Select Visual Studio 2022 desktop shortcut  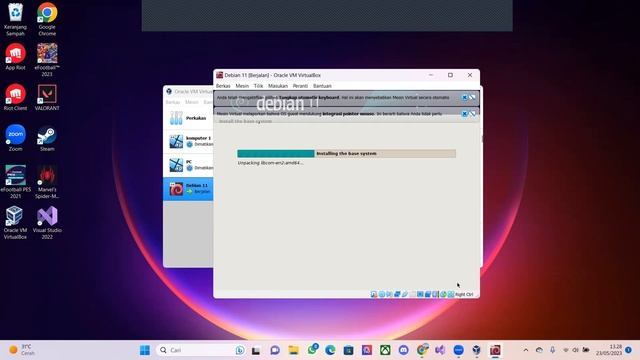point(47,222)
